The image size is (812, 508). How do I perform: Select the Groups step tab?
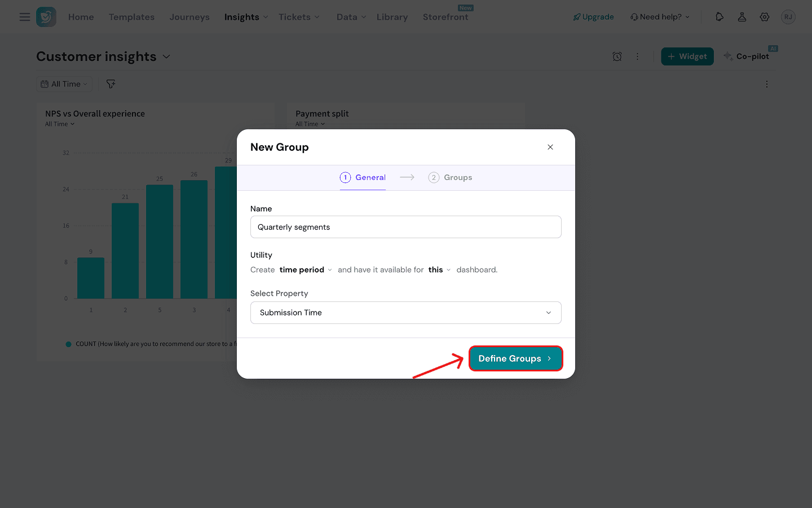point(450,177)
